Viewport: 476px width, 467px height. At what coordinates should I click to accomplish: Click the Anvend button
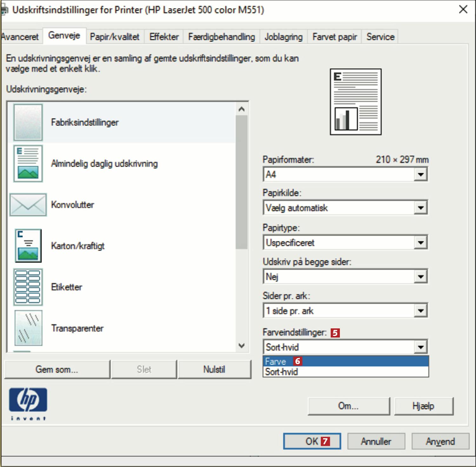[x=440, y=441]
